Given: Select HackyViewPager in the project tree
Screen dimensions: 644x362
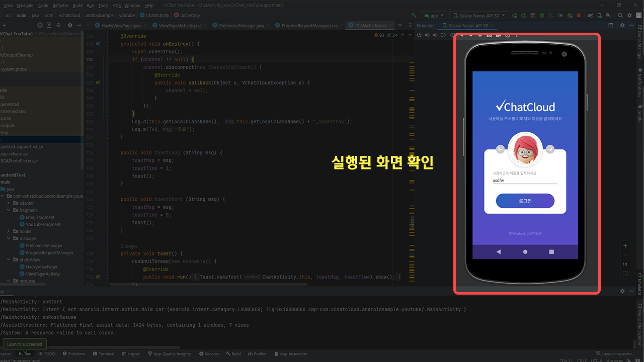Looking at the screenshot, I should pyautogui.click(x=41, y=266).
